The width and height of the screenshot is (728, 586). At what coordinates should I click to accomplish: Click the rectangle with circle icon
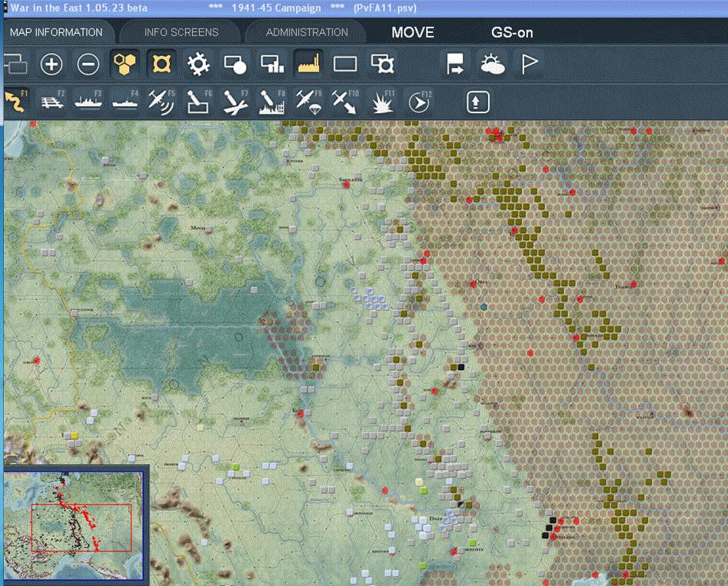click(x=235, y=64)
